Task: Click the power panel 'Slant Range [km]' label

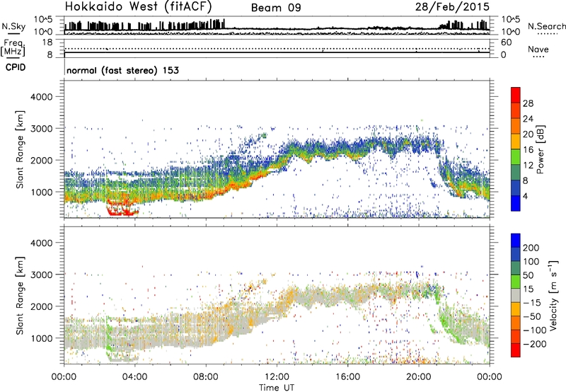Action: [20, 150]
